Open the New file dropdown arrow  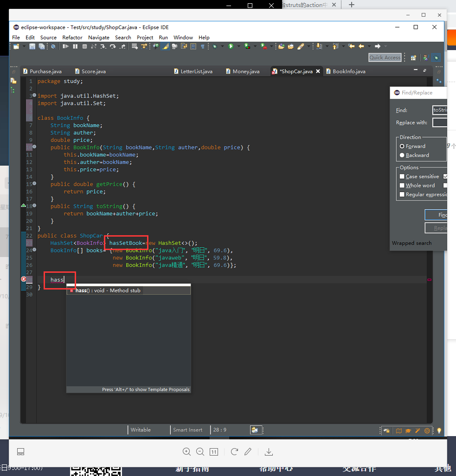click(x=24, y=46)
